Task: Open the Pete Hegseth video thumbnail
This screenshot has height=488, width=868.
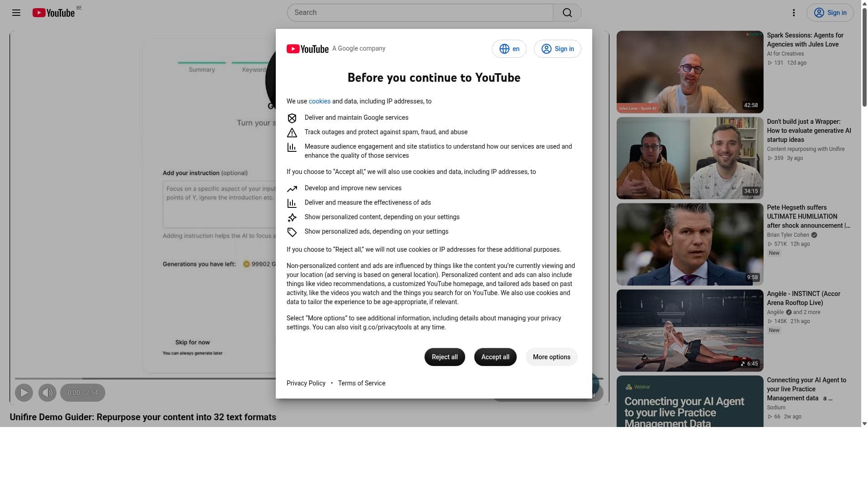Action: [x=690, y=244]
